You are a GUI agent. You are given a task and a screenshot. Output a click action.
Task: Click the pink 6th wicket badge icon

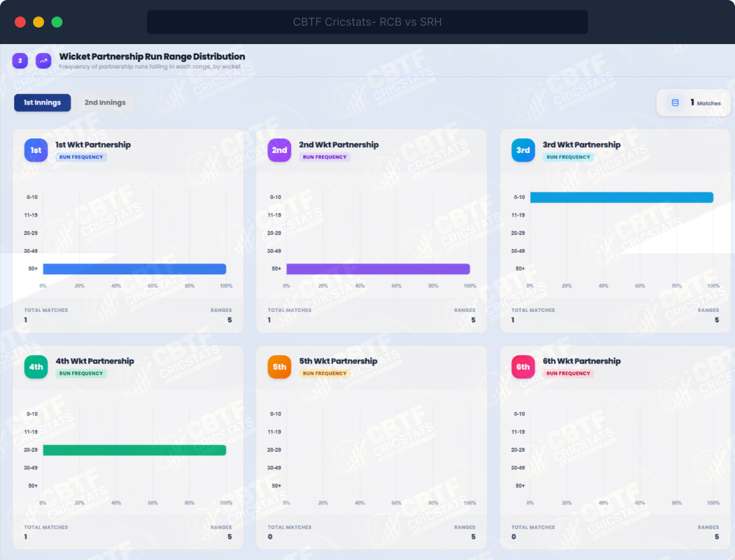[523, 367]
